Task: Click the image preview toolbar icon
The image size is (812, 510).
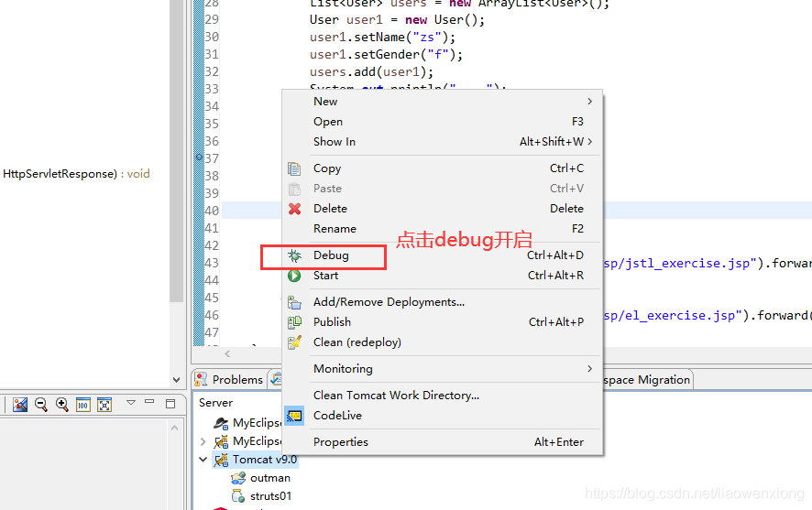Action: tap(20, 405)
